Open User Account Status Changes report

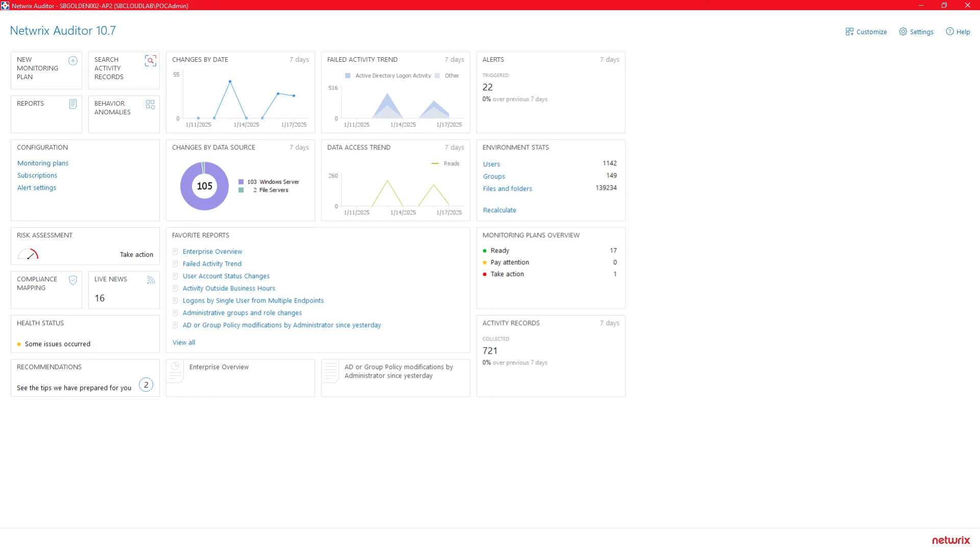pyautogui.click(x=226, y=276)
